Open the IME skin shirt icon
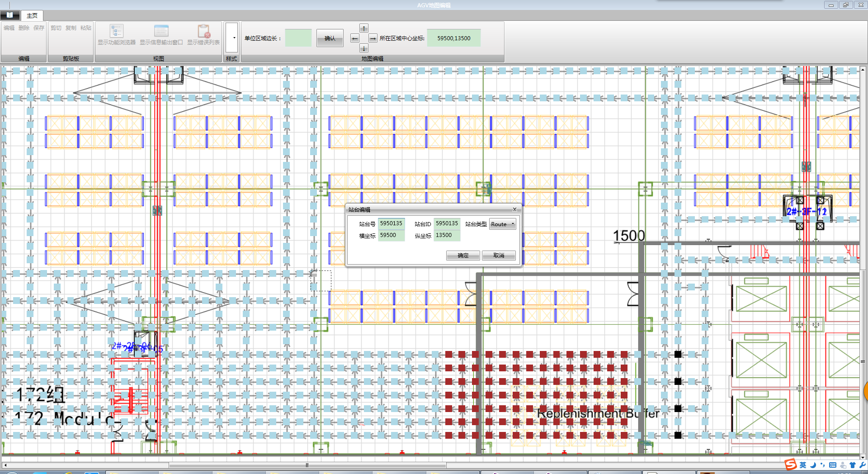868x474 pixels. [x=853, y=465]
